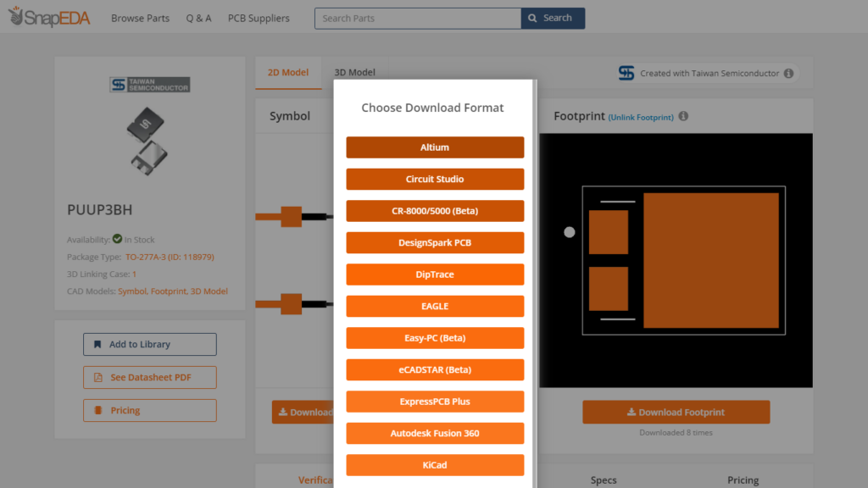Choose DesignSpark PCB format
Image resolution: width=868 pixels, height=488 pixels.
click(x=435, y=243)
